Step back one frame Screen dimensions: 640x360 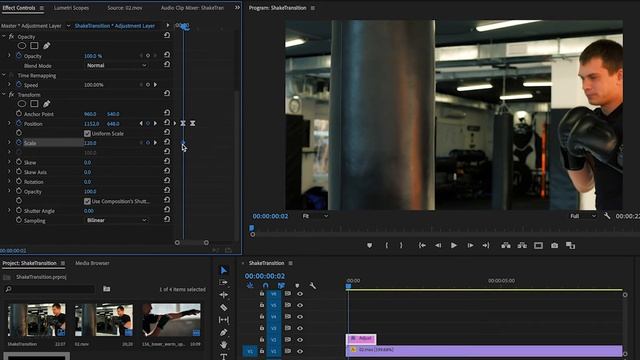click(x=438, y=245)
